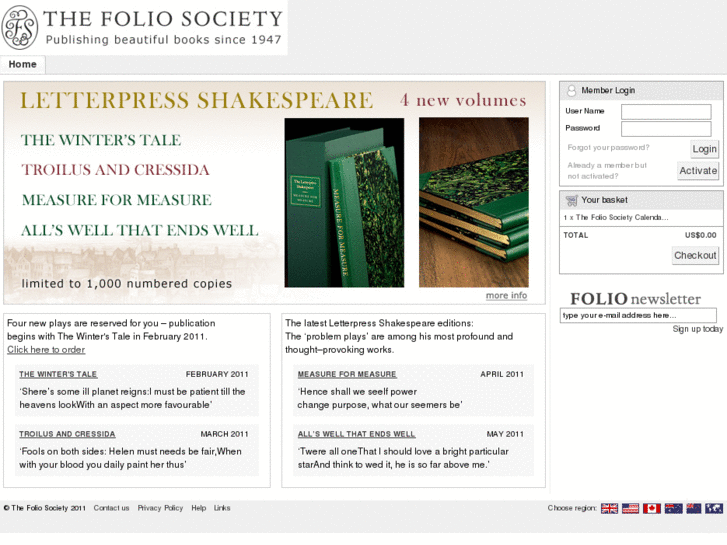Follow the 'Click here to order' link
727x545 pixels.
click(x=46, y=350)
